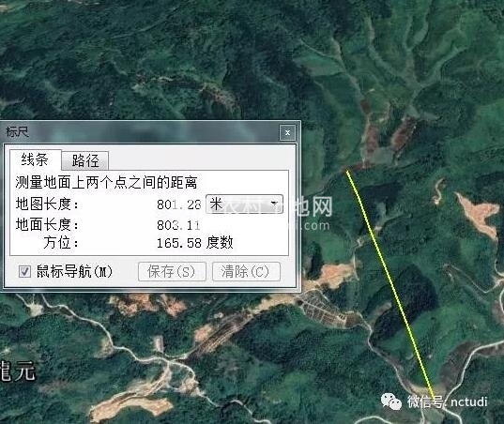Click the 鼠标导航(M) label text
Image resolution: width=504 pixels, height=424 pixels.
[x=74, y=272]
